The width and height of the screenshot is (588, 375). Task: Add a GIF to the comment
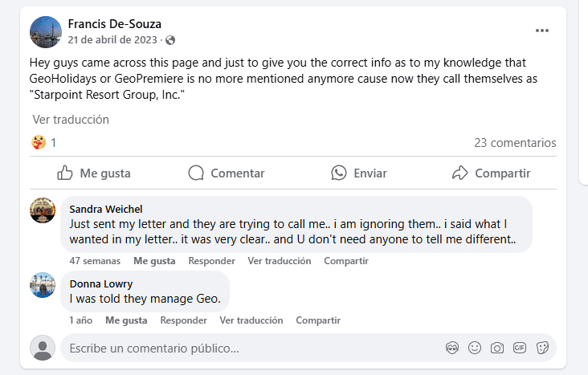[520, 349]
